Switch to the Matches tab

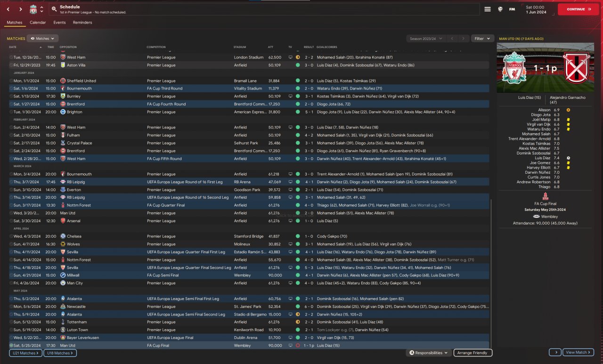[x=14, y=23]
